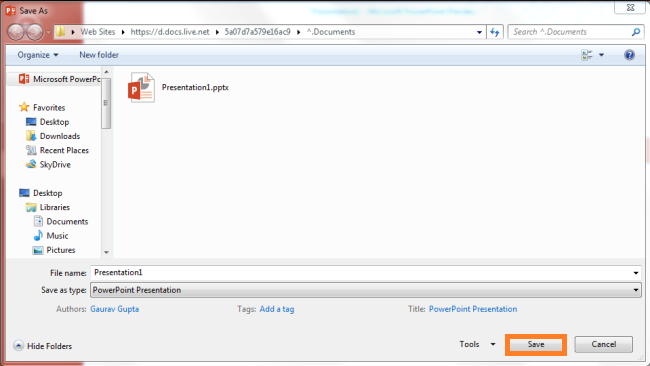650x366 pixels.
Task: Click the navigation pane scrollbar thumb
Action: coord(106,103)
